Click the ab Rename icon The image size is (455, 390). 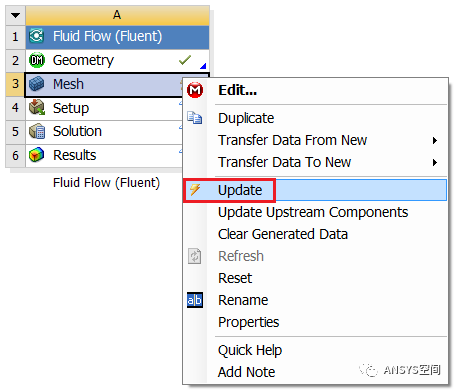click(195, 300)
